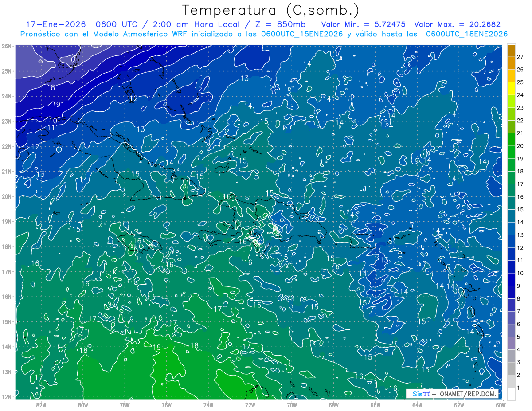532x411 pixels.
Task: Click the color bar label 5
Action: [x=519, y=337]
